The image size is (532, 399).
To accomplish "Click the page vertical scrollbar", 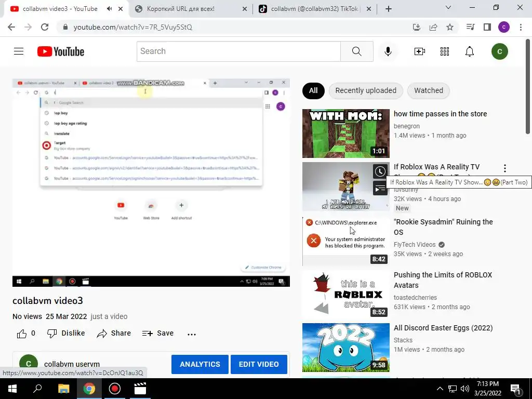I will 528,86.
